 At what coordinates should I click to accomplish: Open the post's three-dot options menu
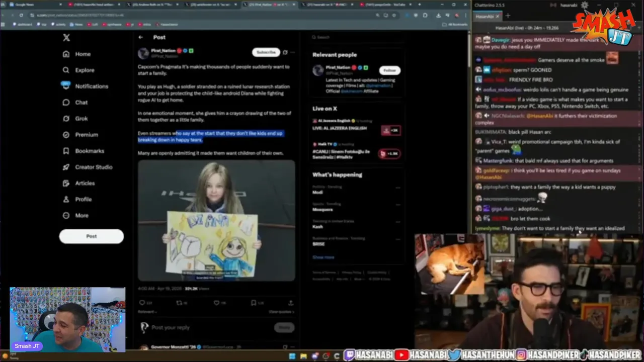pos(292,52)
